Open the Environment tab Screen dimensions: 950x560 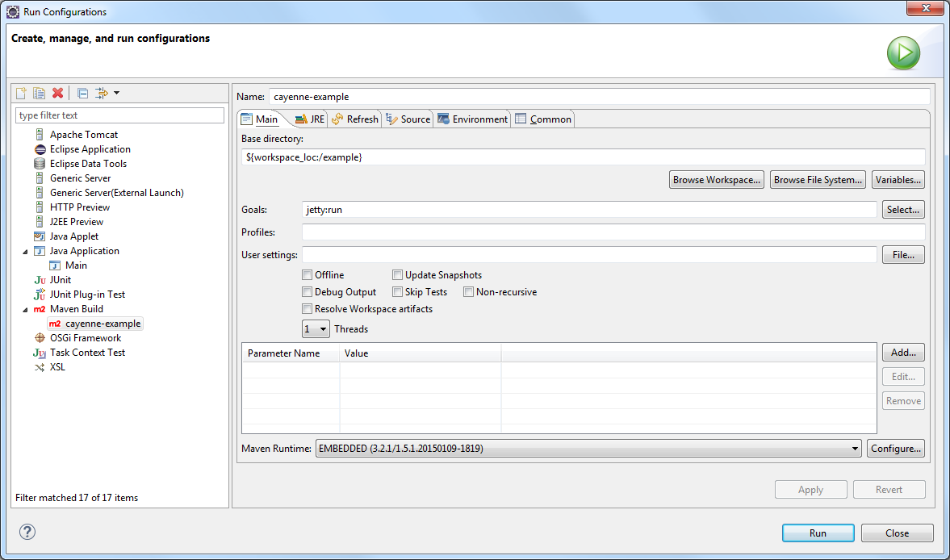click(472, 119)
